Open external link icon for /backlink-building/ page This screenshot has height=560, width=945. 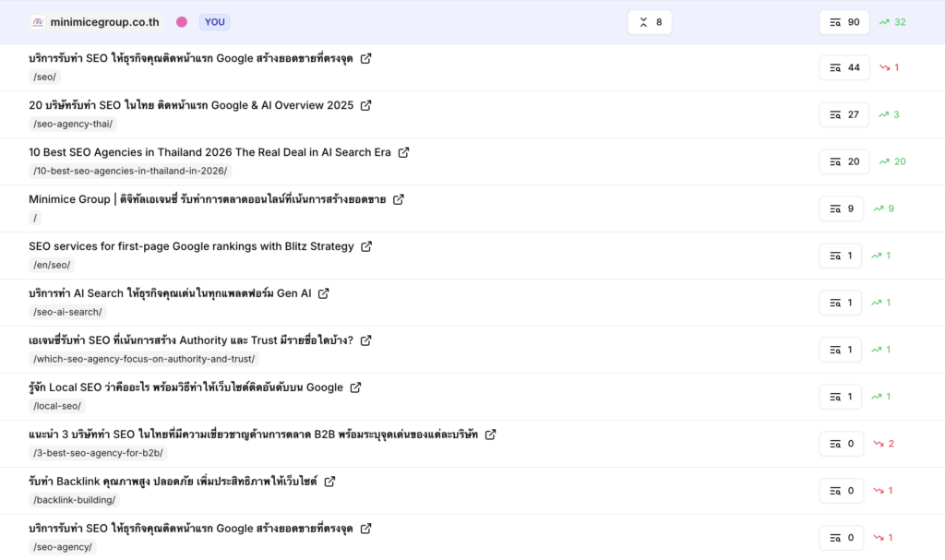coord(329,482)
